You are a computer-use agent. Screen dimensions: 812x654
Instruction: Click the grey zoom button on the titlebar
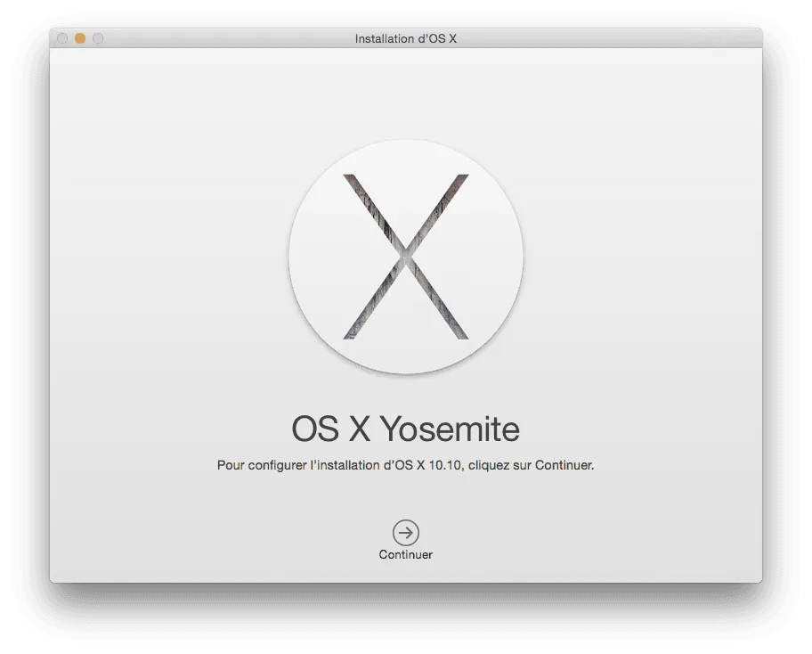pyautogui.click(x=98, y=38)
